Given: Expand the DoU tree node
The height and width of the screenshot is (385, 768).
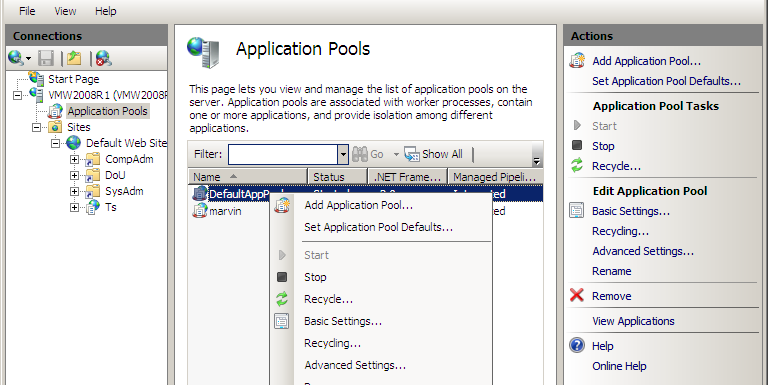Looking at the screenshot, I should (74, 175).
